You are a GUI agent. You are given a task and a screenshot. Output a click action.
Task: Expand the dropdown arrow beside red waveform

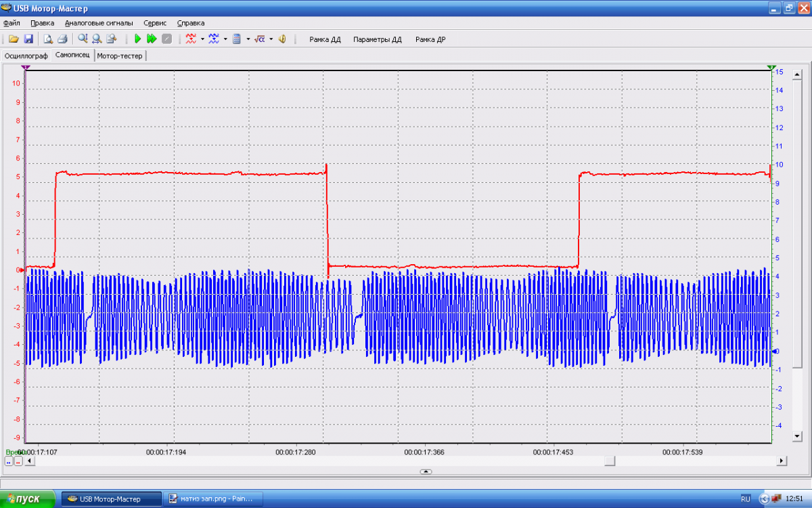click(202, 39)
